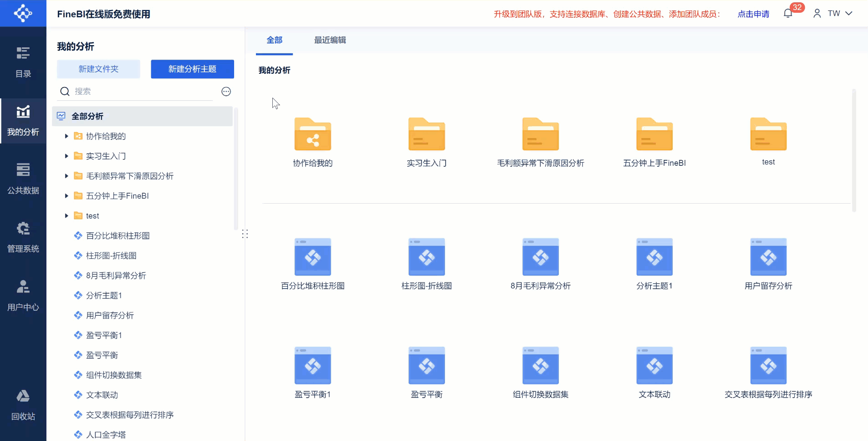The width and height of the screenshot is (868, 441).
Task: Select 我的分析 in the left sidebar
Action: point(23,121)
